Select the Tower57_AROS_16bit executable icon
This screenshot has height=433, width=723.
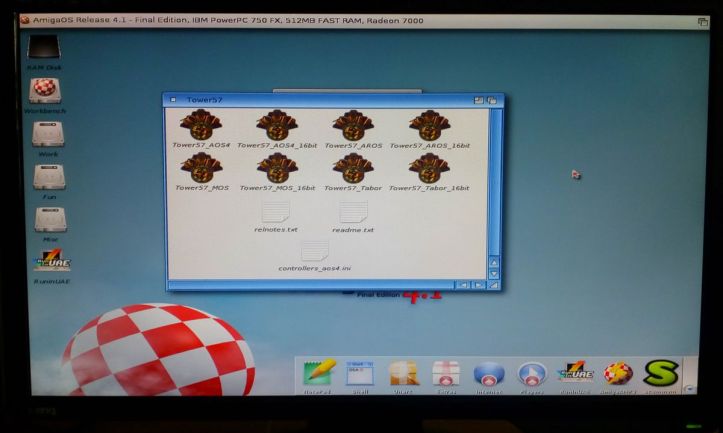[x=429, y=126]
